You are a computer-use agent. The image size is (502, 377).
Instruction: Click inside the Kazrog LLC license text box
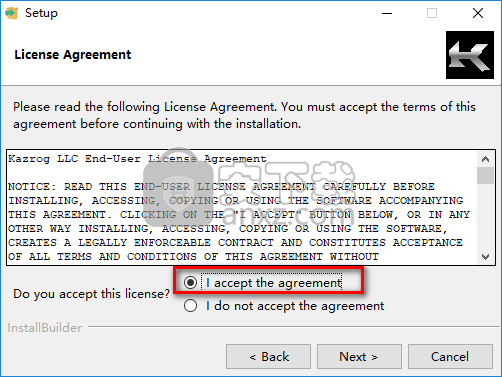pos(242,207)
